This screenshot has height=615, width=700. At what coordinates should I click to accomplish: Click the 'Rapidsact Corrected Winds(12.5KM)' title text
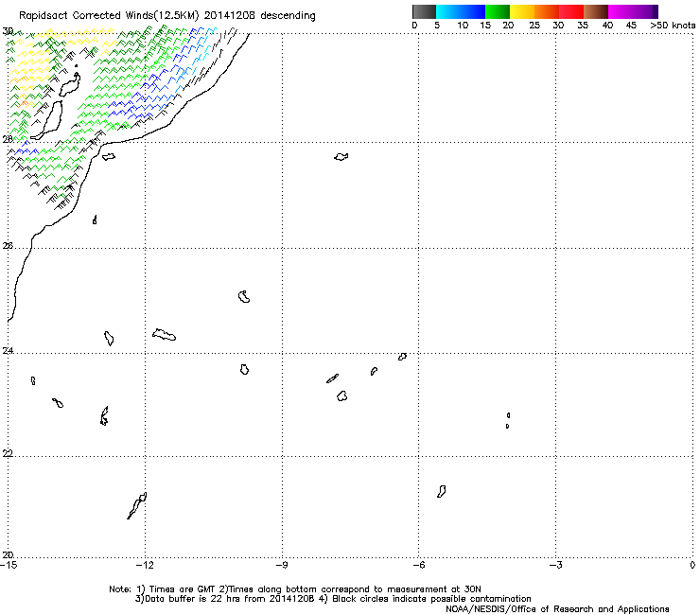(x=109, y=16)
